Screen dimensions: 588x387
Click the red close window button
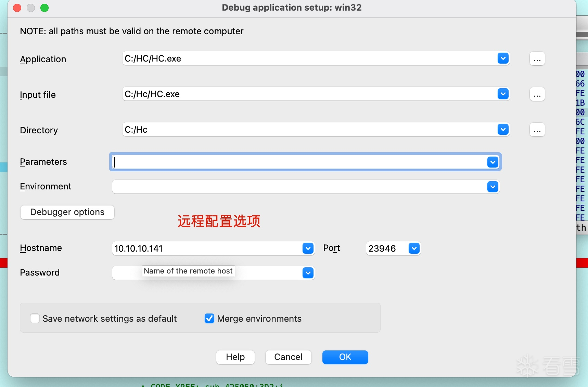coord(17,8)
